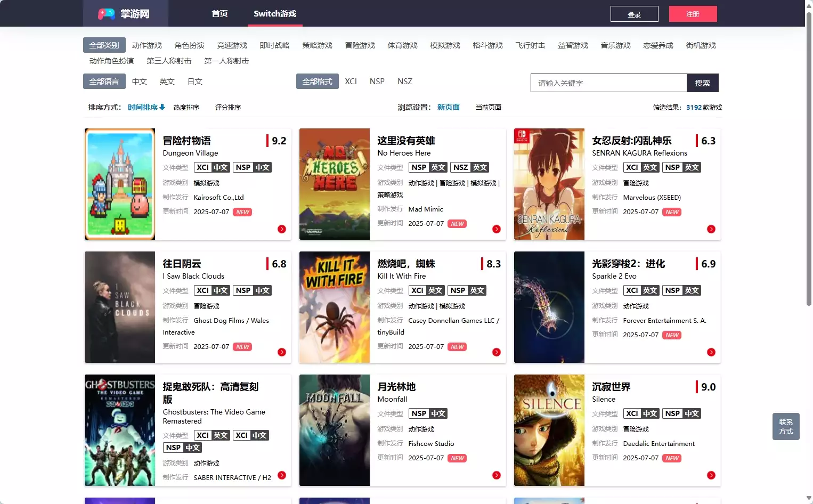Open the red arrow icon on 捉鬼敢死队 card
Image resolution: width=813 pixels, height=504 pixels.
tap(282, 475)
